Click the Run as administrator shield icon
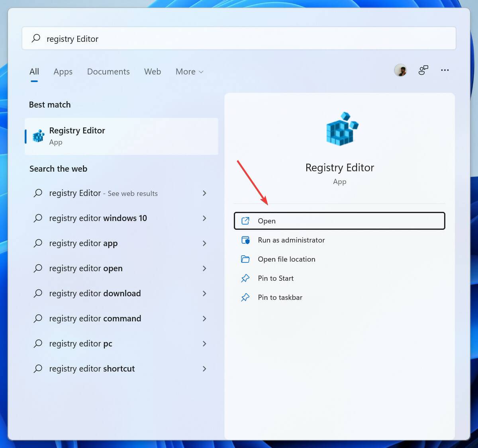 coord(245,240)
